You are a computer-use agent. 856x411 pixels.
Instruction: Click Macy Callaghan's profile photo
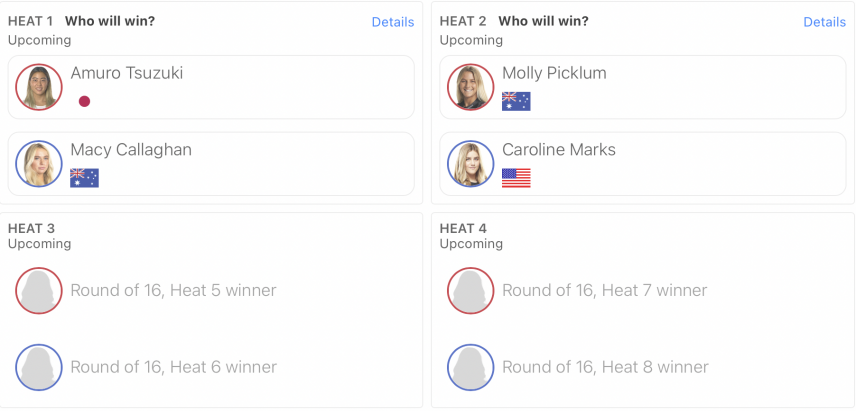point(39,164)
